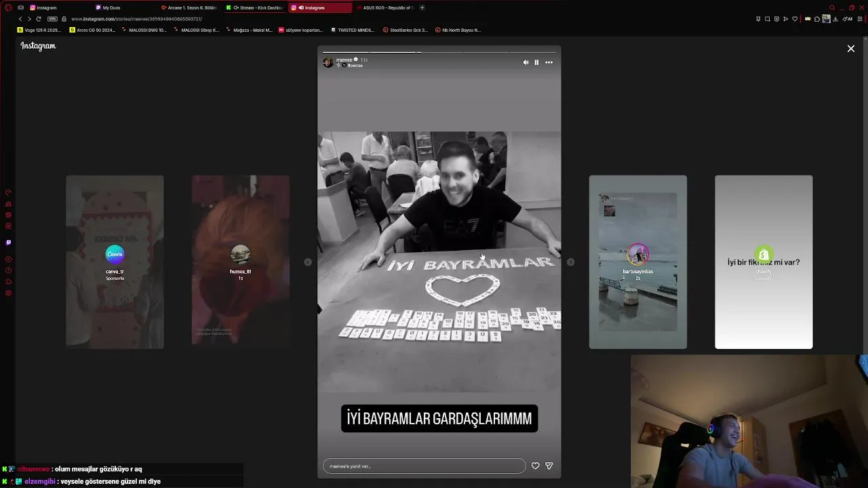Image resolution: width=868 pixels, height=488 pixels.
Task: Open the Opera GX menu logo
Action: pyautogui.click(x=8, y=7)
